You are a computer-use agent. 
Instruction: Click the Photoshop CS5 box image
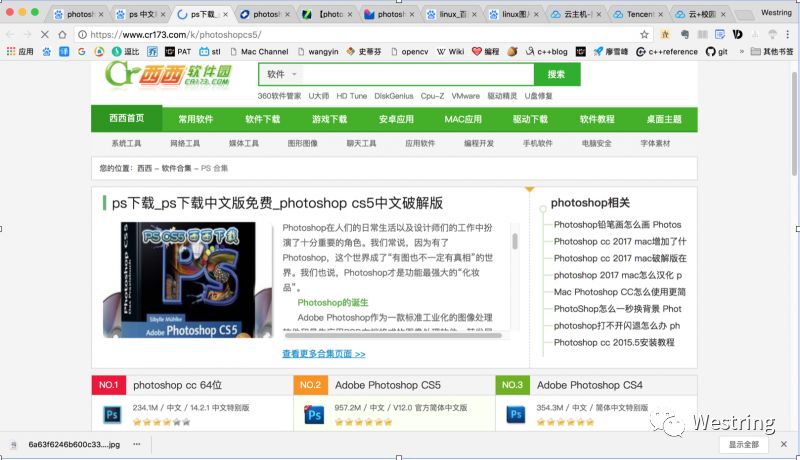point(187,280)
